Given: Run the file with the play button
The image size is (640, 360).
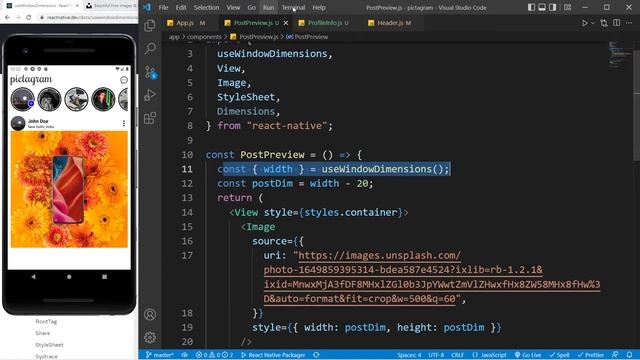Looking at the screenshot, I should [584, 23].
